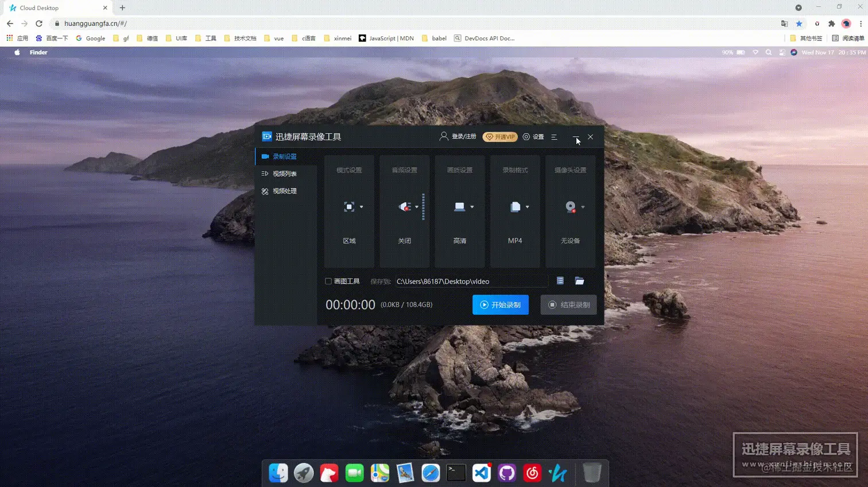
Task: Open the 设置 gear in the recorder title bar
Action: point(533,137)
